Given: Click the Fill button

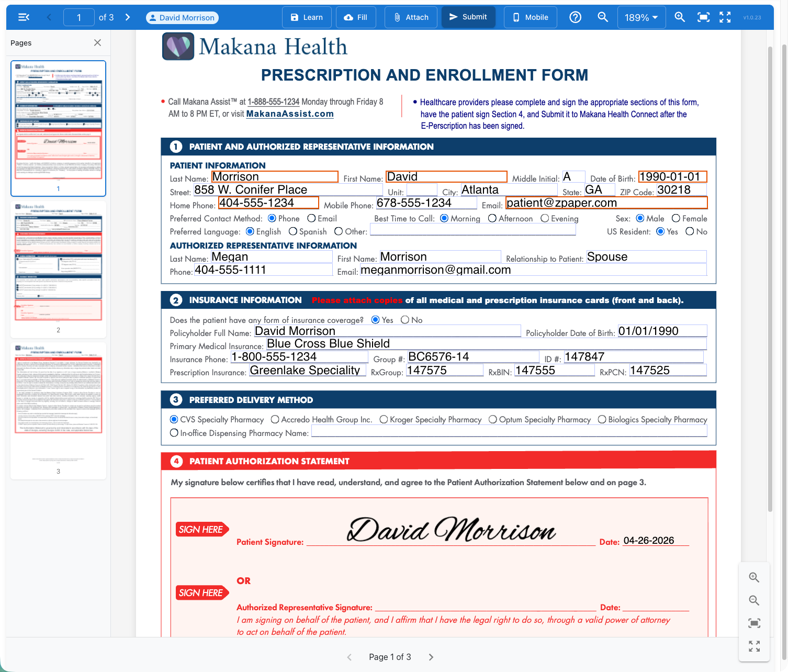Looking at the screenshot, I should (356, 17).
